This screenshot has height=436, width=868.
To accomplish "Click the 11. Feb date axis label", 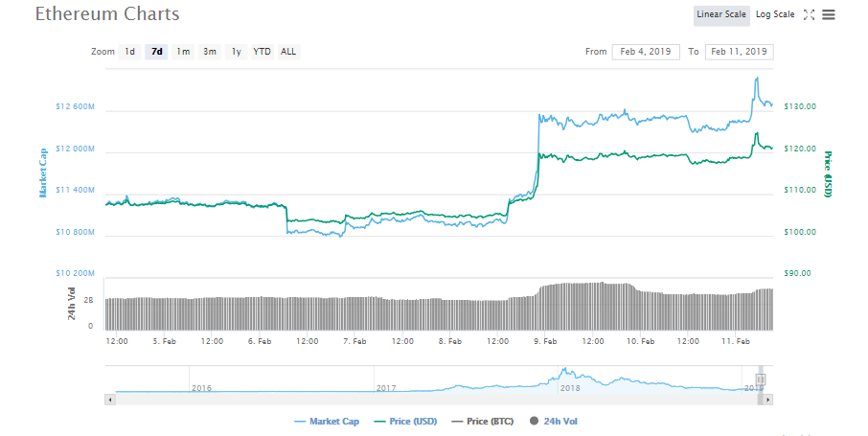I will click(736, 341).
